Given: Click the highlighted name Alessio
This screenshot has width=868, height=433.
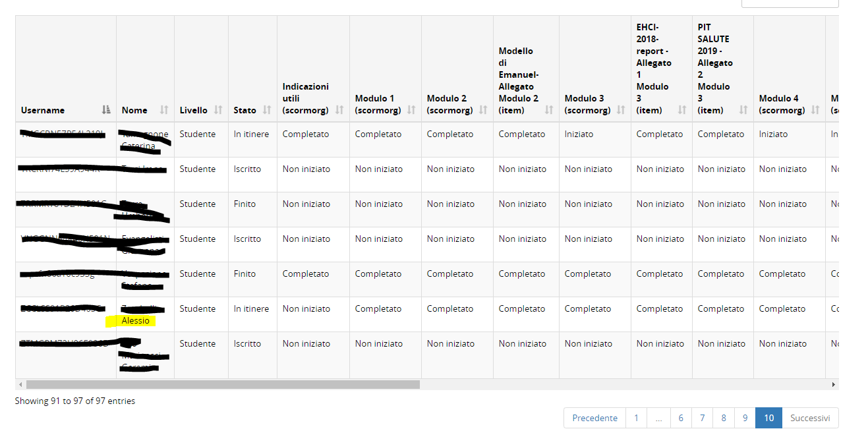Looking at the screenshot, I should coord(135,321).
